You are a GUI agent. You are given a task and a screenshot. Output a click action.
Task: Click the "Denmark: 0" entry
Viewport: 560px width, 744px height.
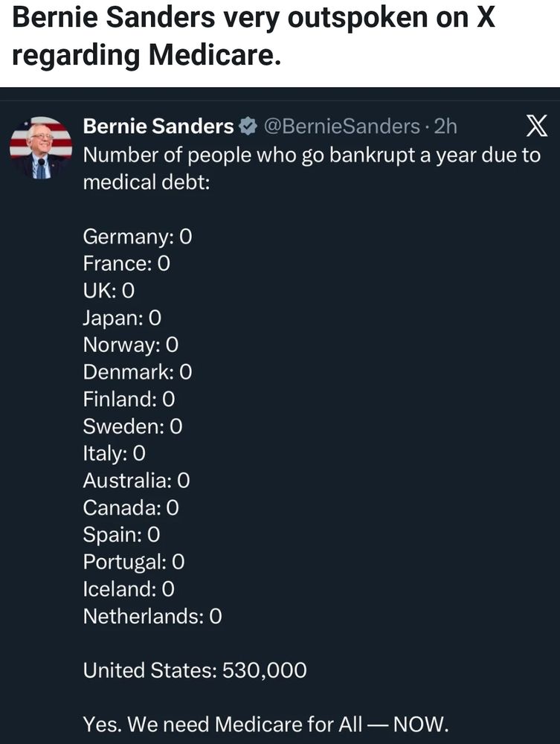tap(138, 372)
